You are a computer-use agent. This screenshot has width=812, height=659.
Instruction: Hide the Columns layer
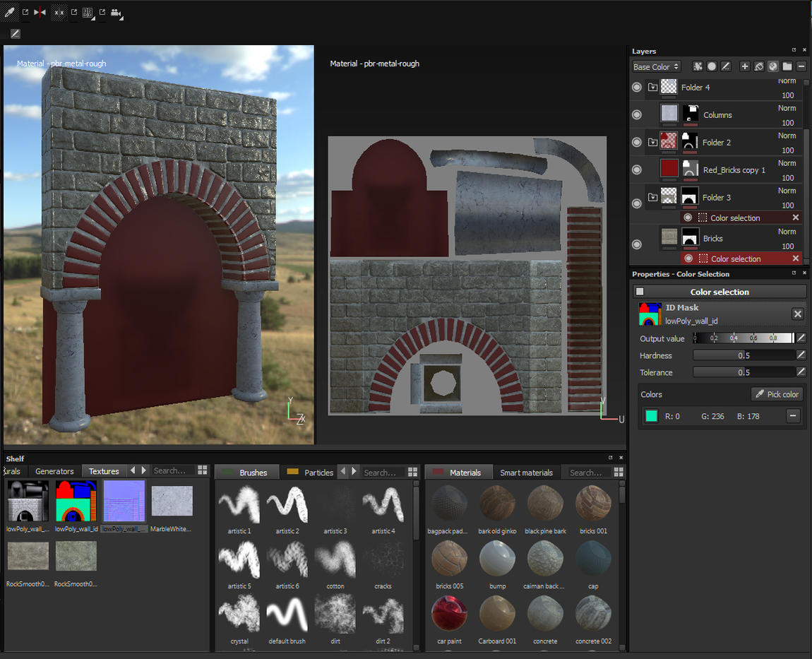pyautogui.click(x=637, y=114)
